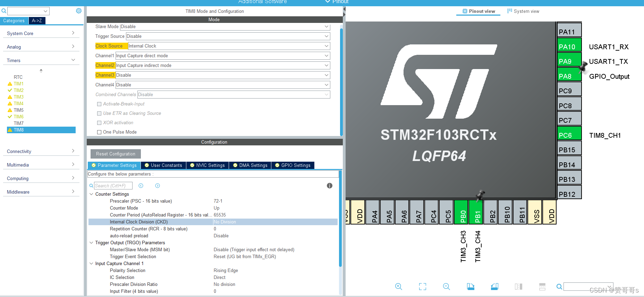Zoom in on the pinout view

(x=398, y=287)
